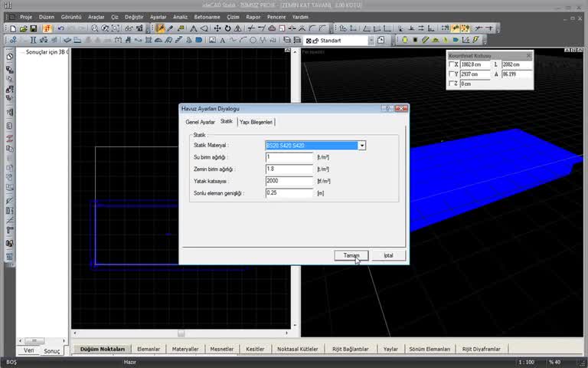
Task: Click the binoculars icon in toolbar
Action: pyautogui.click(x=129, y=28)
